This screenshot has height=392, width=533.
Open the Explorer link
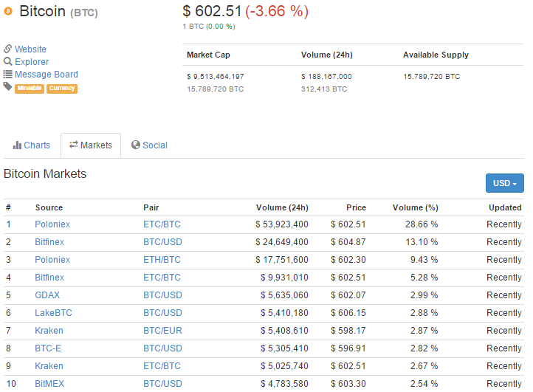(x=32, y=61)
